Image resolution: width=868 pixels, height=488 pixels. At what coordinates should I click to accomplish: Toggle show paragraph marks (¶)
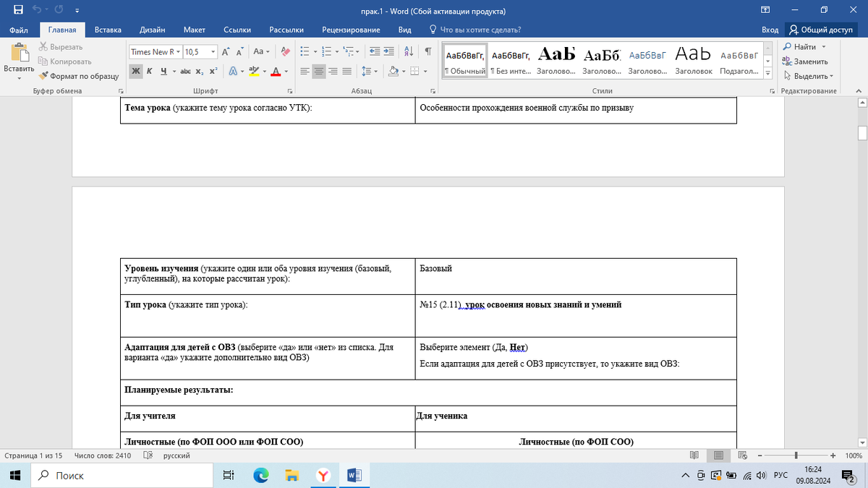(x=428, y=52)
